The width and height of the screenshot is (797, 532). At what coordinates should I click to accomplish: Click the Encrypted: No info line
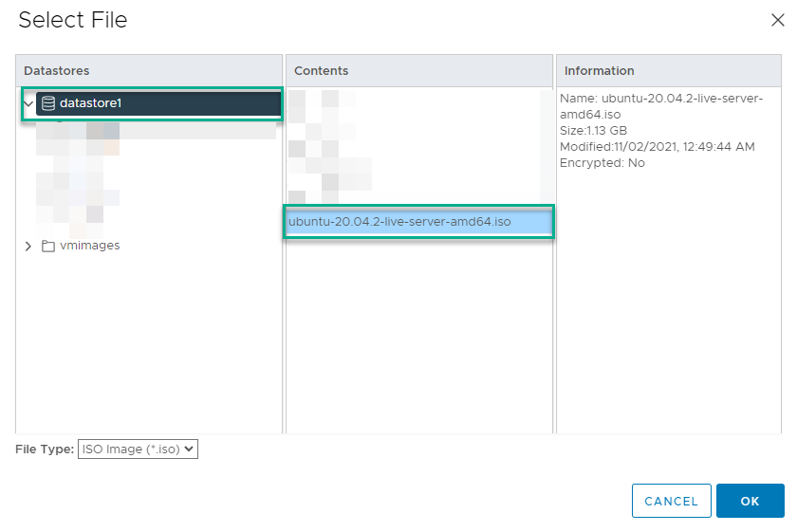602,162
